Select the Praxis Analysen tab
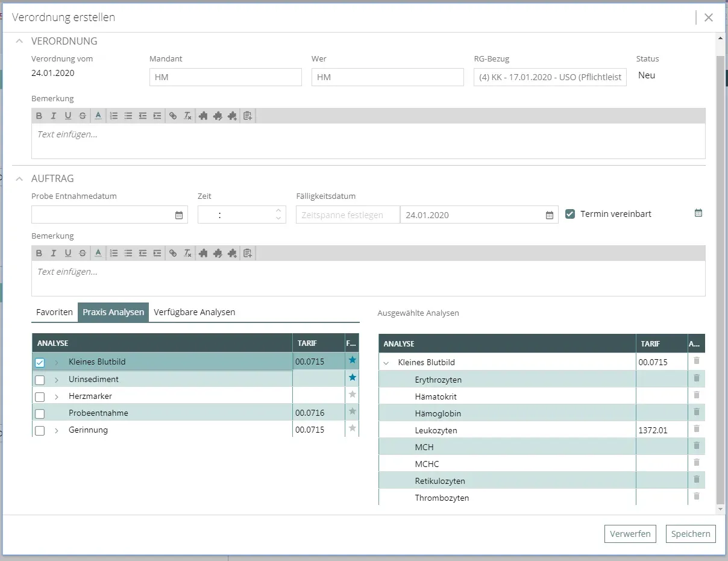 (113, 312)
